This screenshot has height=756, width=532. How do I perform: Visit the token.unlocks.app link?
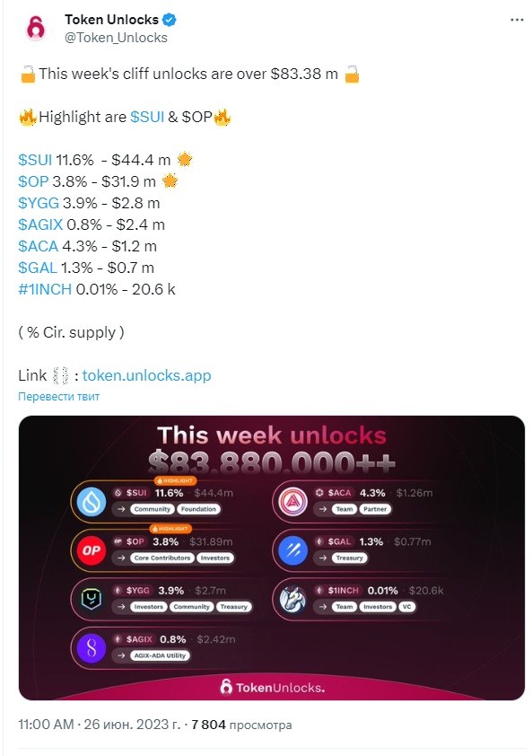coord(146,375)
